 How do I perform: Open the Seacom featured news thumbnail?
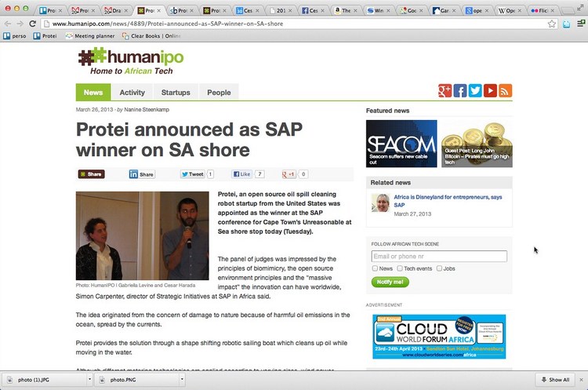401,144
